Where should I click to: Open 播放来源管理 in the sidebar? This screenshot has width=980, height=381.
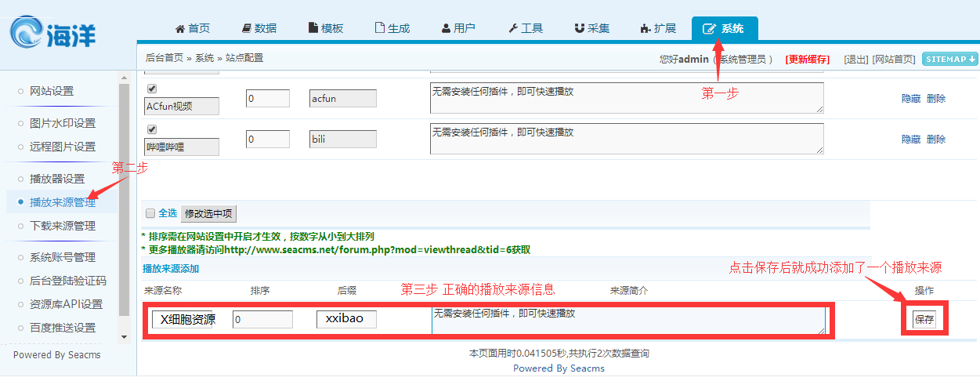coord(63,202)
